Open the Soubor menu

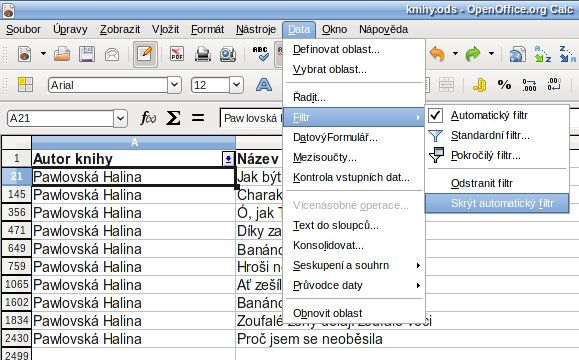[x=23, y=30]
